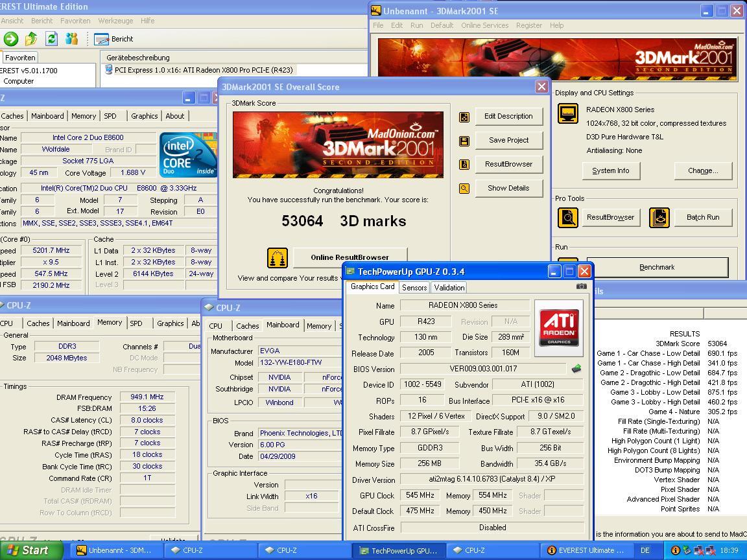Viewport: 747px width, 560px height.
Task: Open Werkzeuge menu in EVEREST
Action: coord(116,21)
